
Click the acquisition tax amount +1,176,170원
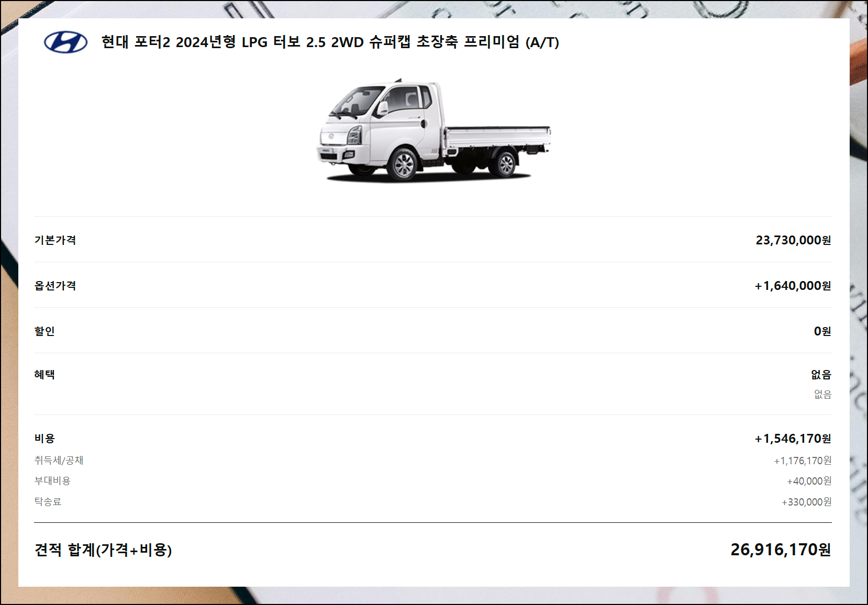(x=803, y=461)
